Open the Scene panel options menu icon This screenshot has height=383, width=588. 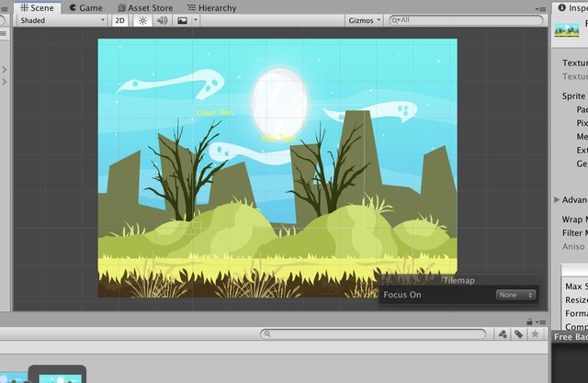point(540,8)
